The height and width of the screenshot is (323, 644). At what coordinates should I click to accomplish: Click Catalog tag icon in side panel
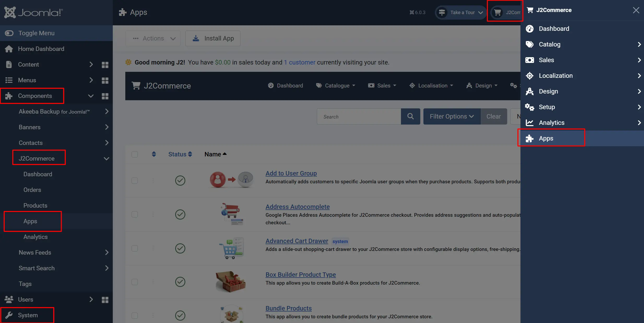click(x=529, y=44)
